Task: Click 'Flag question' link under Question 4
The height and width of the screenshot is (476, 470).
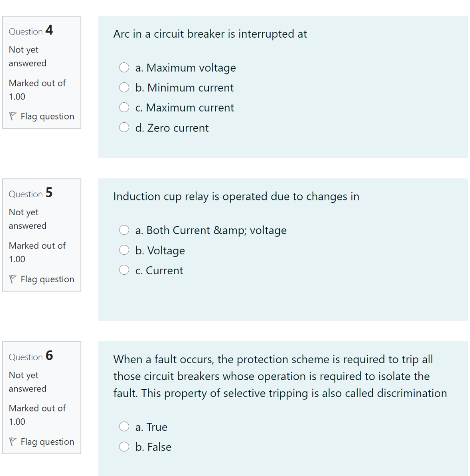Action: (x=47, y=116)
